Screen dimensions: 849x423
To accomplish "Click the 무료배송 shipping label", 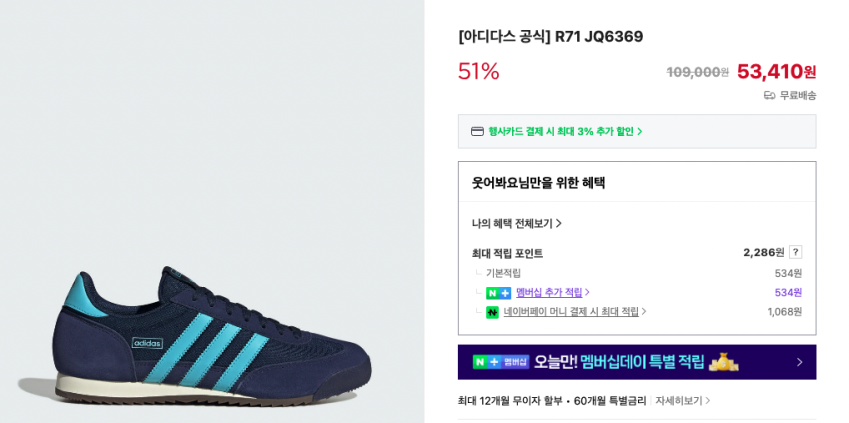I will click(797, 95).
